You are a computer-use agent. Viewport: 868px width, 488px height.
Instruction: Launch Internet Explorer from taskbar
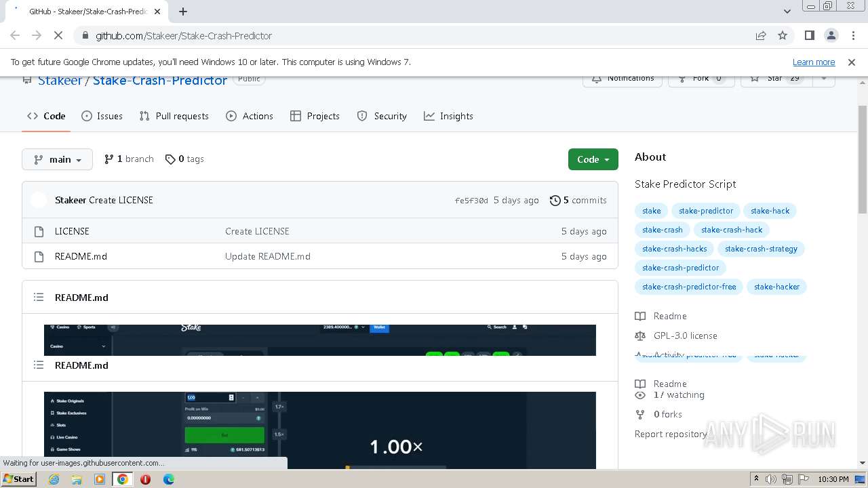tap(54, 479)
